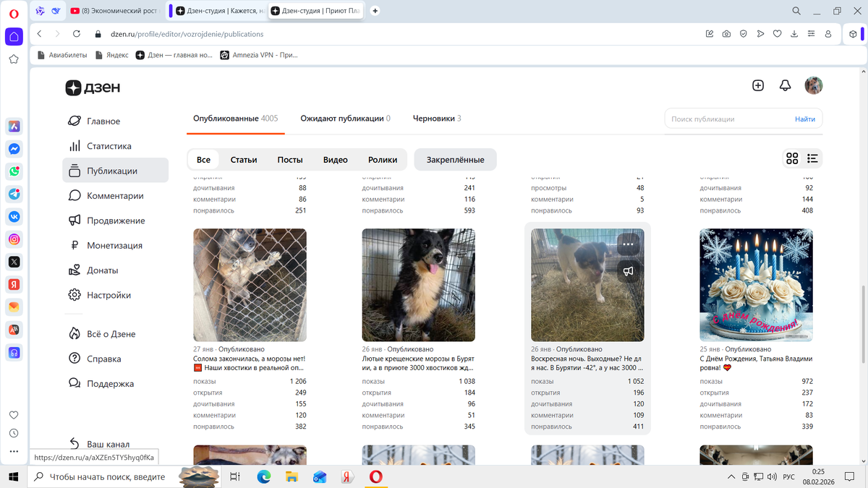
Task: Open Dzen notifications bell
Action: (x=786, y=85)
